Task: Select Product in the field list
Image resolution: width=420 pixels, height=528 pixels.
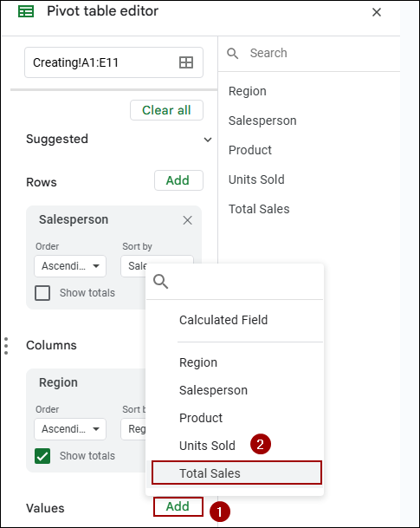Action: coord(250,150)
